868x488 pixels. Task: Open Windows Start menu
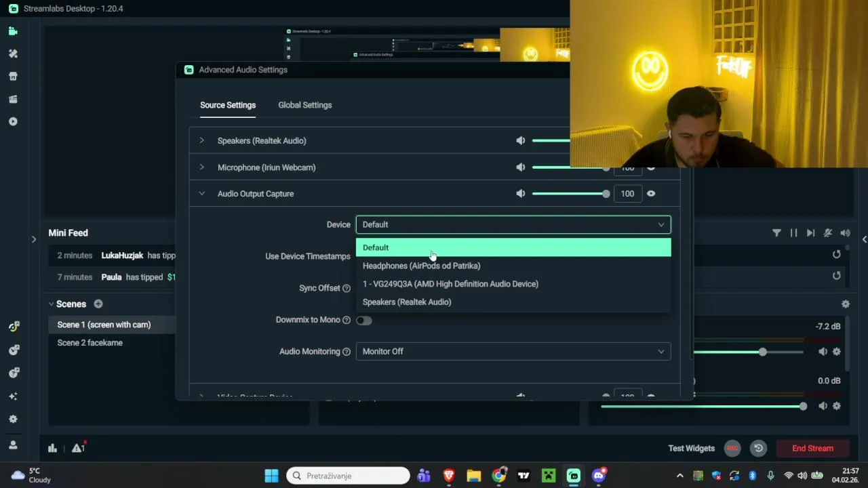(271, 476)
